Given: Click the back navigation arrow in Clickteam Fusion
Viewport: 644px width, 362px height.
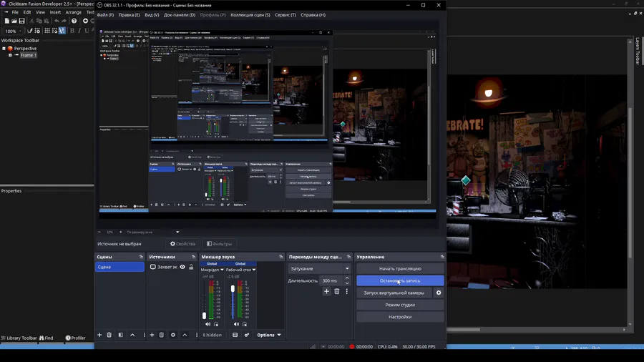Looking at the screenshot, I should [x=85, y=21].
